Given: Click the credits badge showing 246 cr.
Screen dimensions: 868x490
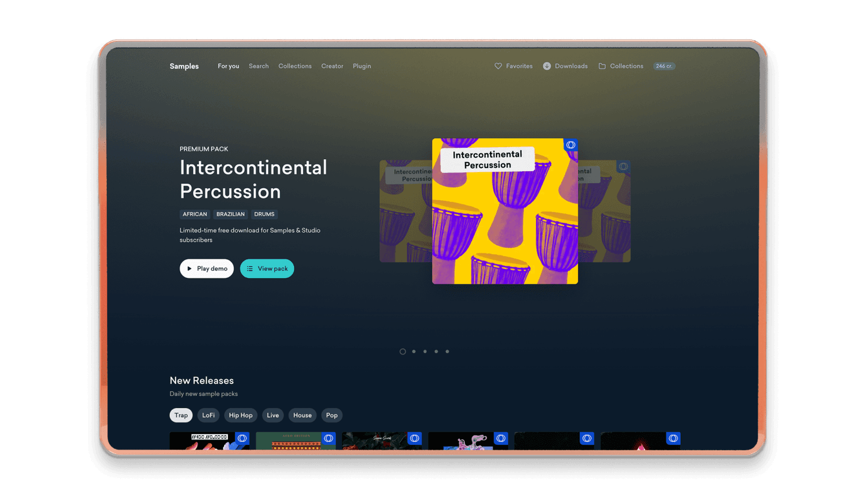Looking at the screenshot, I should (x=664, y=66).
